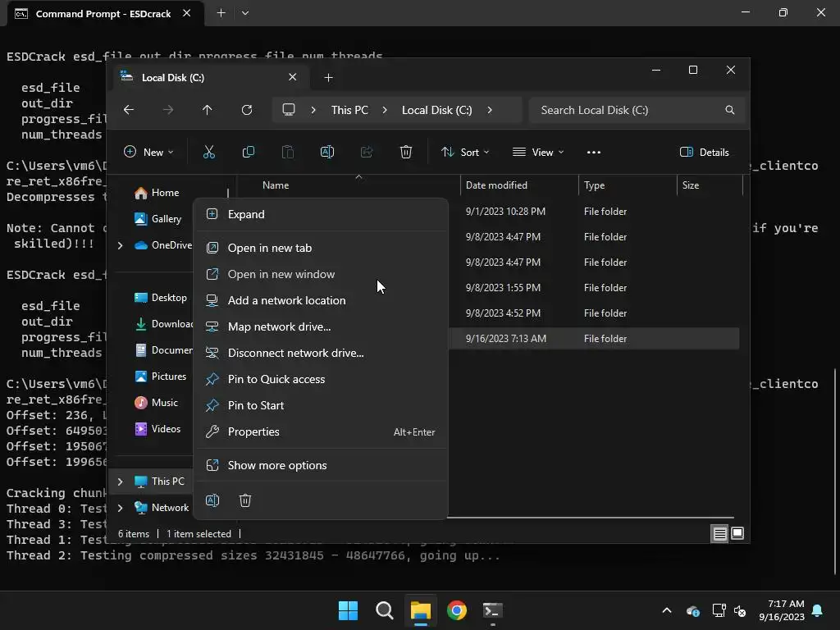Screen dimensions: 840x630
Task: Click chevron before This PC in address bar
Action: (x=313, y=110)
